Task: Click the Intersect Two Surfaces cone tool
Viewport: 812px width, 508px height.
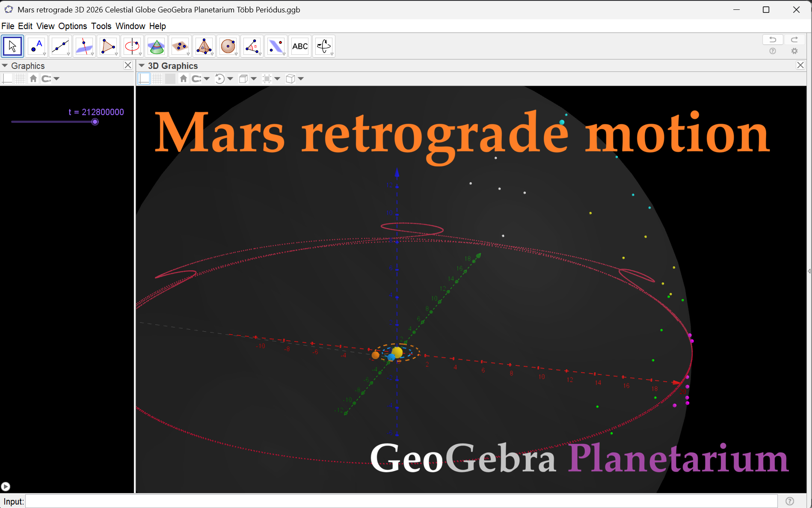Action: pos(156,46)
